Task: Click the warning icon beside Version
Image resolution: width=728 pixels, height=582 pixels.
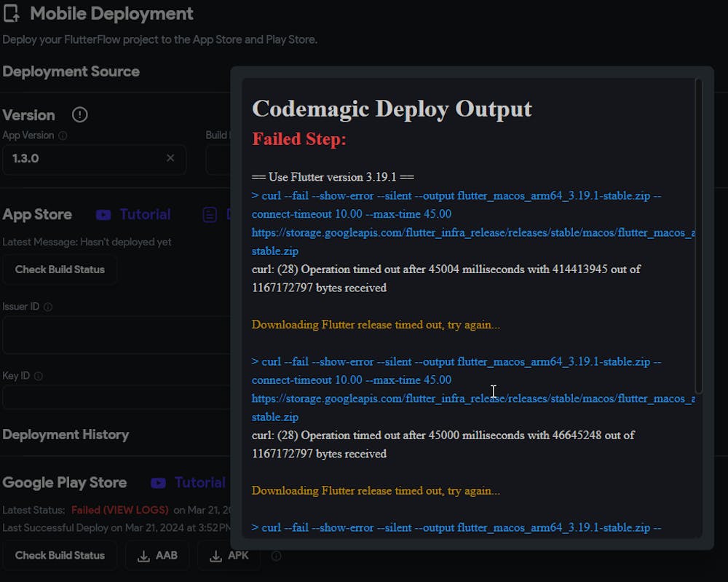Action: pos(80,115)
